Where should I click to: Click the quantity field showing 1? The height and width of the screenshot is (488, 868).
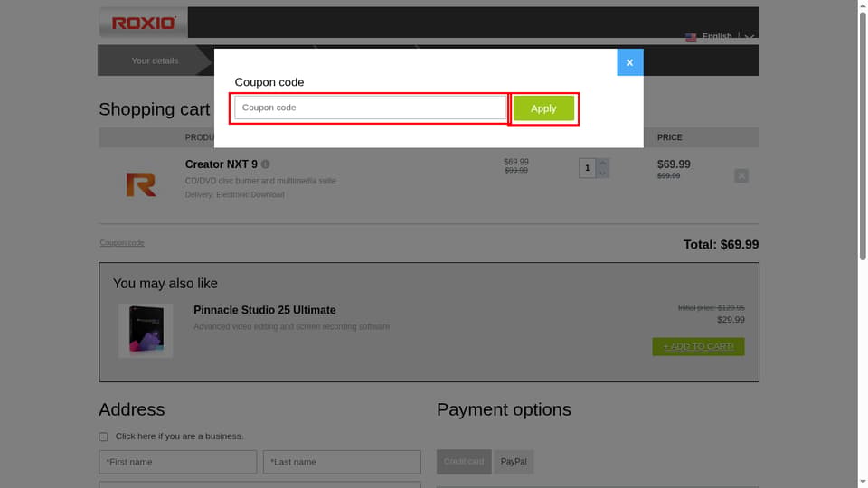[x=588, y=168]
